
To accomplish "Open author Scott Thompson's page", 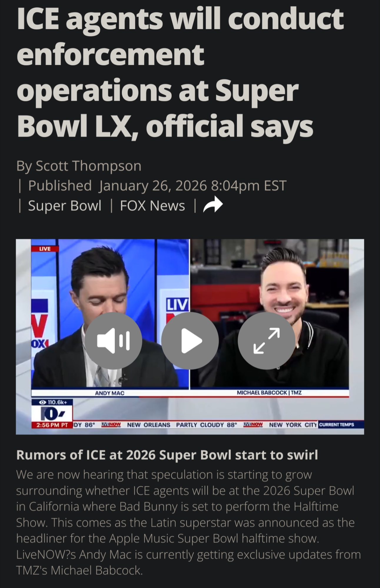I will pos(89,166).
